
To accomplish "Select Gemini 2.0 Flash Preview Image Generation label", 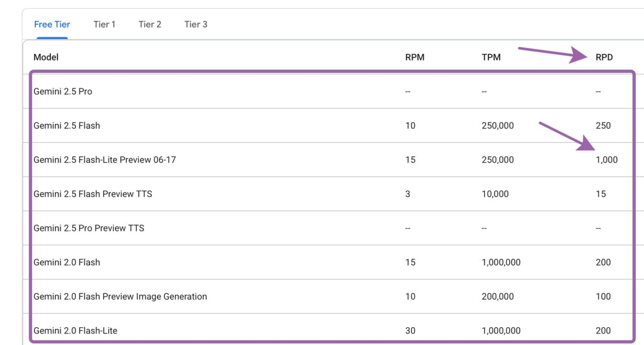I will (x=120, y=296).
